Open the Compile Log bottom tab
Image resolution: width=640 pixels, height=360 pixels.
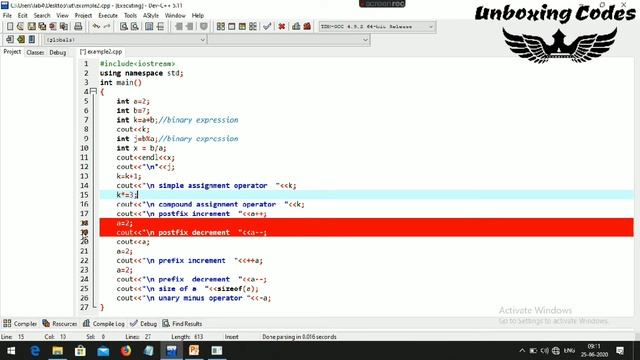104,324
